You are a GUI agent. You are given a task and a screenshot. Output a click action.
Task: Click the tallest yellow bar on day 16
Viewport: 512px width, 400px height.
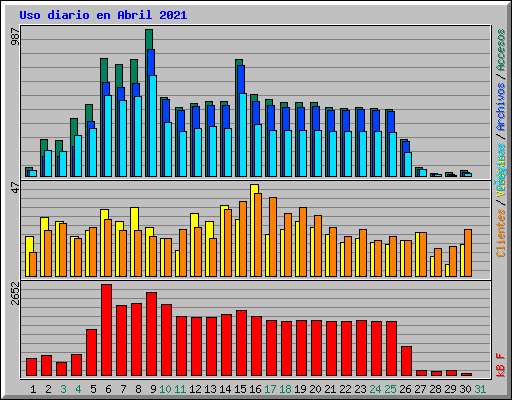[254, 230]
